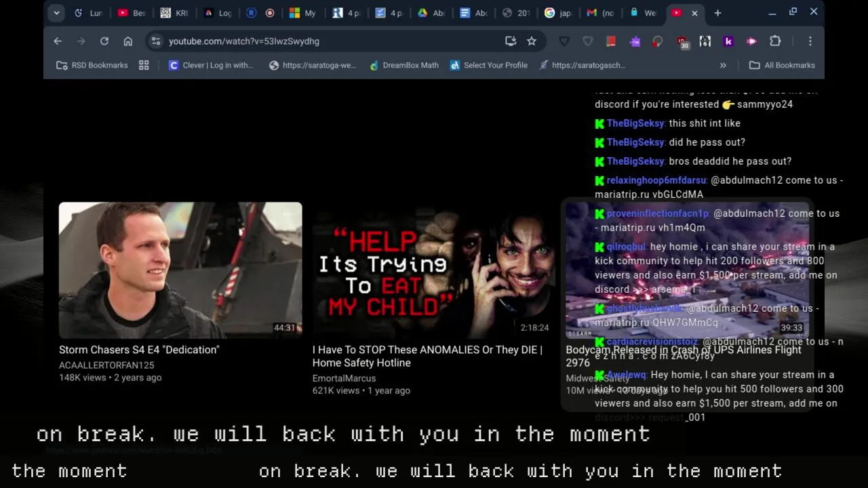Open the tab search dropdown arrow

[56, 12]
